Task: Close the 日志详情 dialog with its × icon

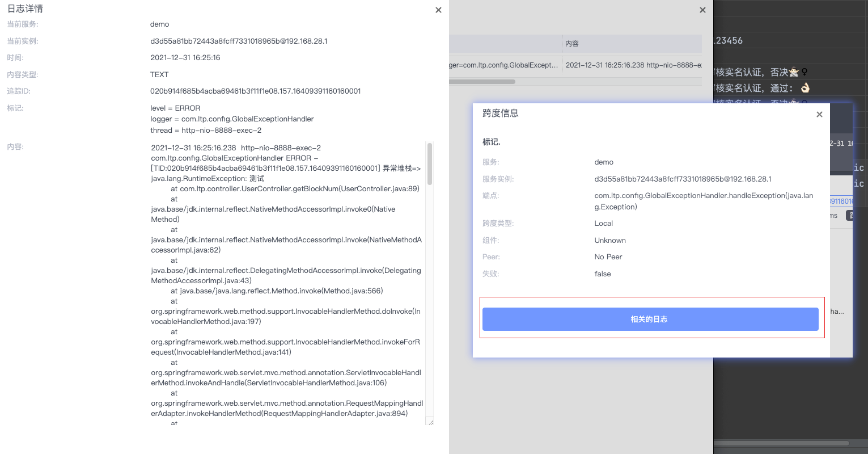Action: tap(438, 10)
